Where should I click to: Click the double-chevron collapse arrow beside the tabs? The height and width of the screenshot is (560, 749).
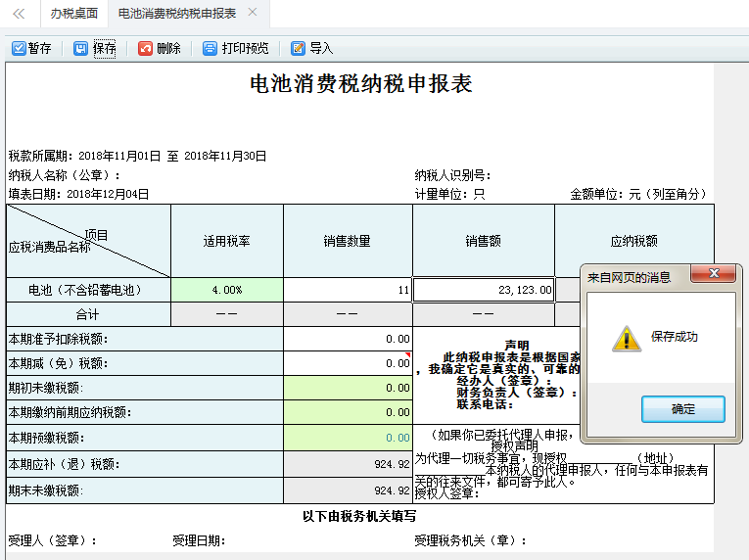[19, 14]
